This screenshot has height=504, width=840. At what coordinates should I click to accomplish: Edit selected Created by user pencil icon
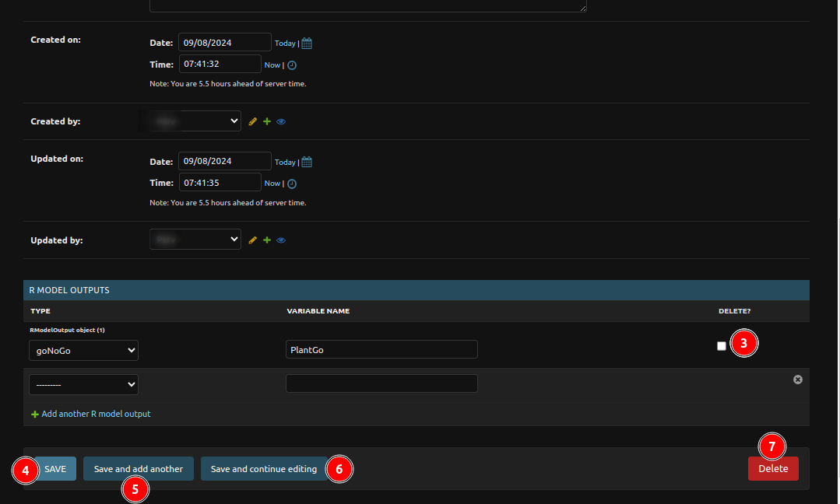pos(252,121)
